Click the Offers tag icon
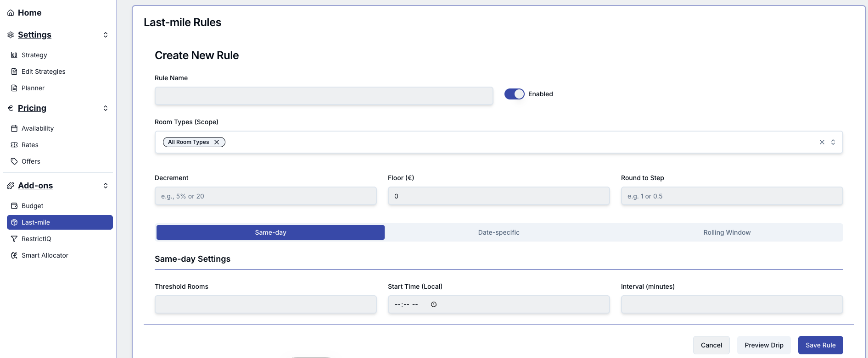The image size is (868, 358). tap(14, 161)
